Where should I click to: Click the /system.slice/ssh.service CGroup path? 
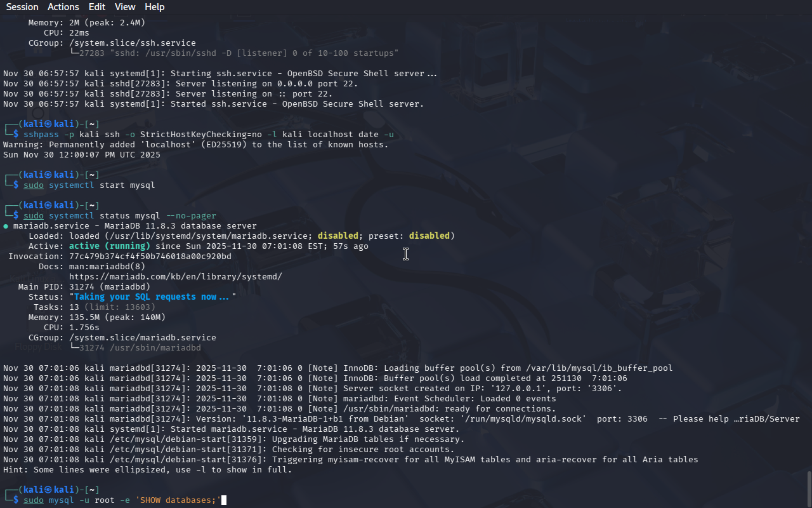[132, 43]
